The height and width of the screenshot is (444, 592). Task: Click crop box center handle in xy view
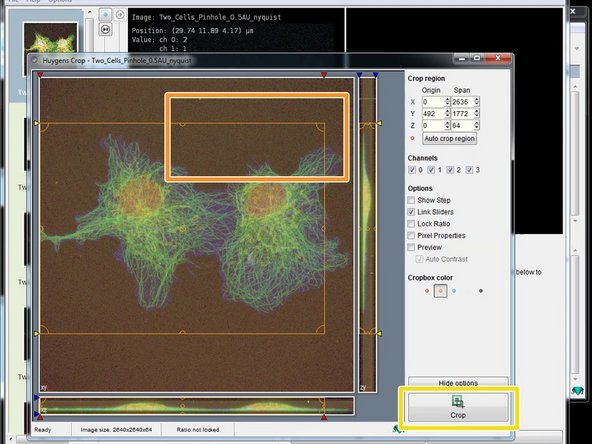tap(182, 229)
